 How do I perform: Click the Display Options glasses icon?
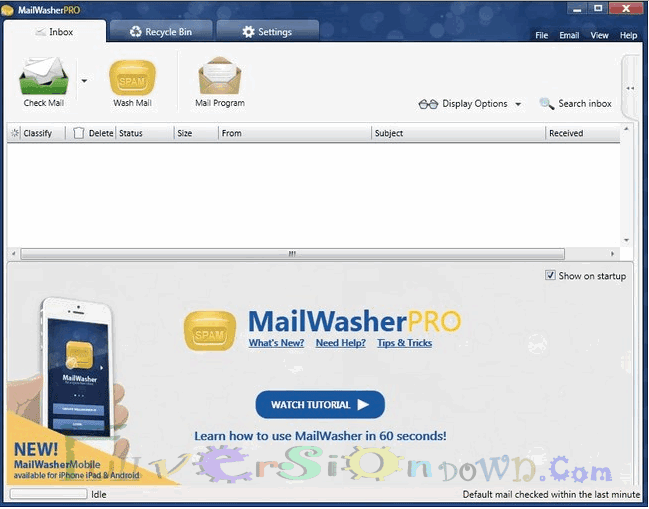coord(428,104)
